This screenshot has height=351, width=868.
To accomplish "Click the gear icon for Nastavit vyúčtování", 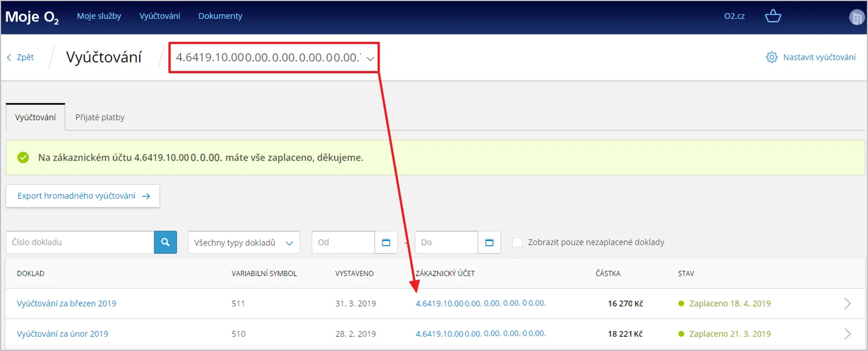I will [772, 57].
